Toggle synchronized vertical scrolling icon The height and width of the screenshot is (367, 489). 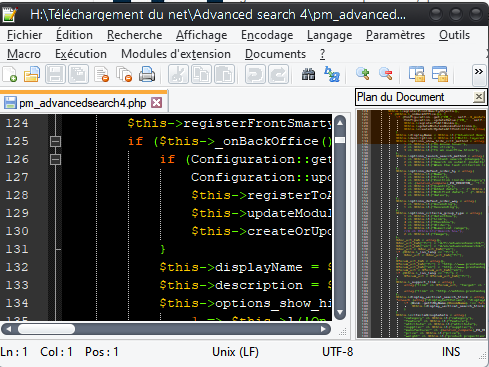(x=417, y=74)
